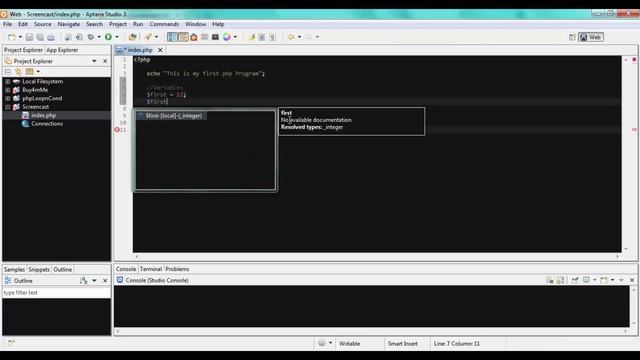This screenshot has height=360, width=640.
Task: Select index.php in the Screencast project
Action: click(x=43, y=116)
